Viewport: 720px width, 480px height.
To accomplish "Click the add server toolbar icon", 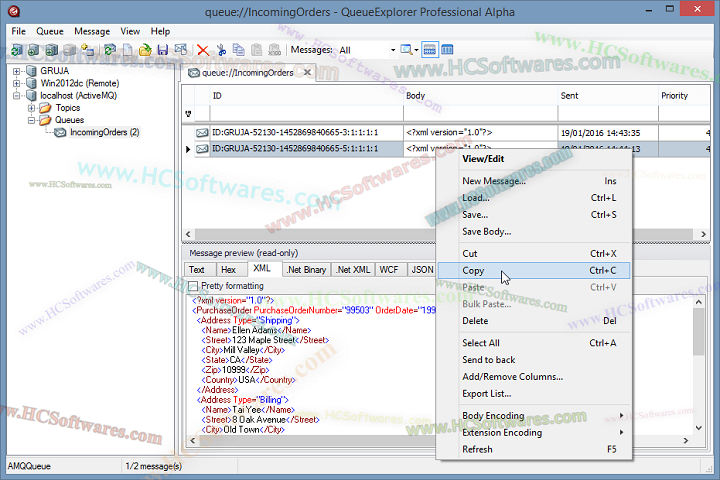I will tap(34, 50).
